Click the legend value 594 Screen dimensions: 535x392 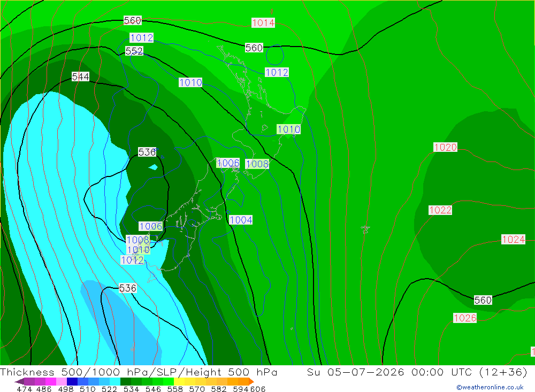point(241,389)
